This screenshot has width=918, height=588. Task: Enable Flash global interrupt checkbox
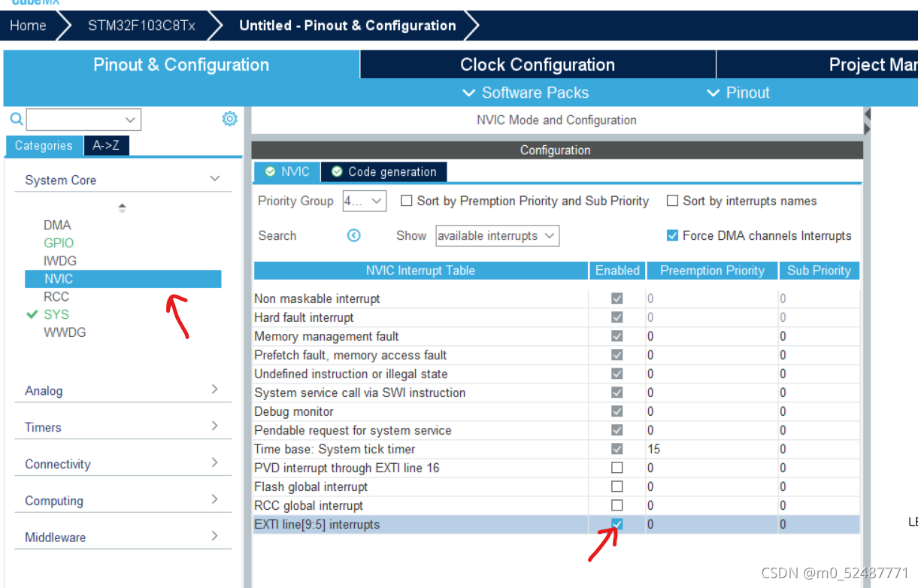pos(617,486)
